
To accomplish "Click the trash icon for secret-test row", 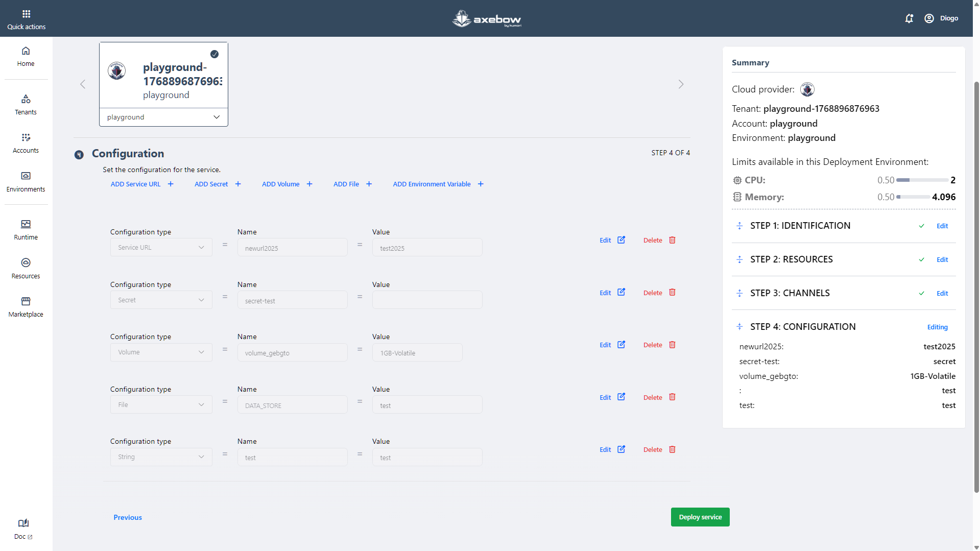I will [672, 293].
